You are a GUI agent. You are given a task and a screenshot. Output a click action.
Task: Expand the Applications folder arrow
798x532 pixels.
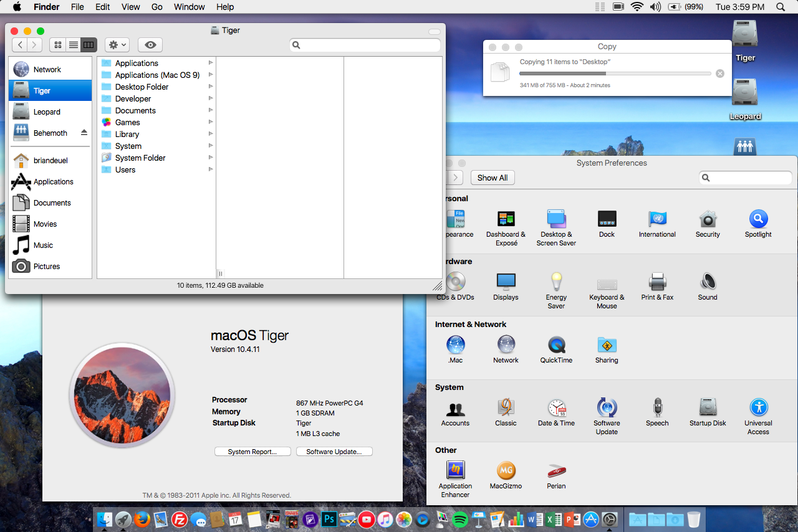[x=211, y=63]
